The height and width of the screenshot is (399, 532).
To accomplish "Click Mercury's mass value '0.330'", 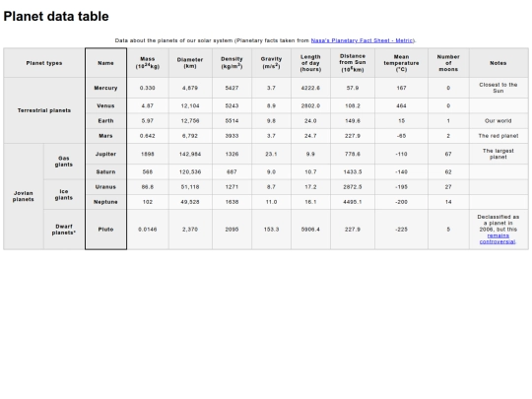I will [x=148, y=88].
